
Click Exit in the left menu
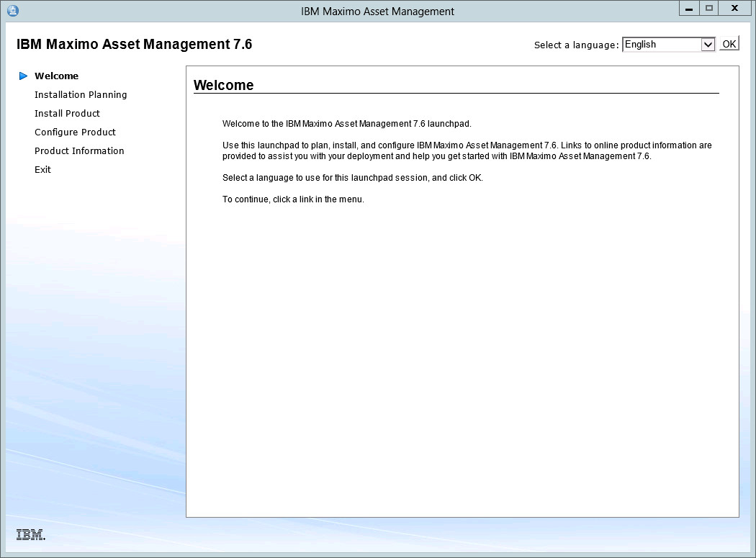pyautogui.click(x=42, y=169)
